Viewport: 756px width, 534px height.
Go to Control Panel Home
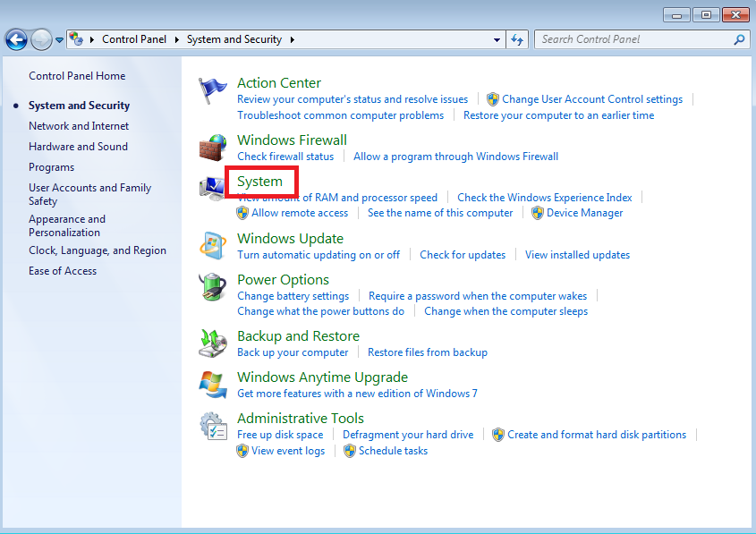77,76
